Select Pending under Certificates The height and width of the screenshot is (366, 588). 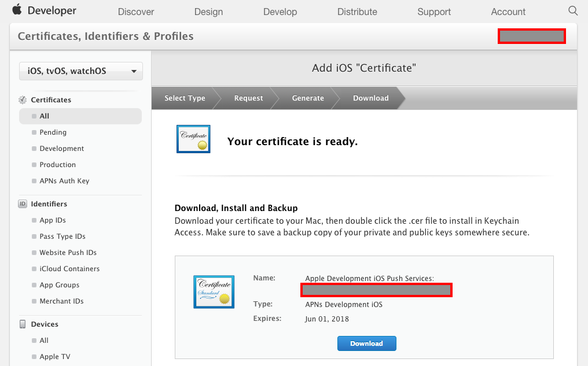(53, 132)
